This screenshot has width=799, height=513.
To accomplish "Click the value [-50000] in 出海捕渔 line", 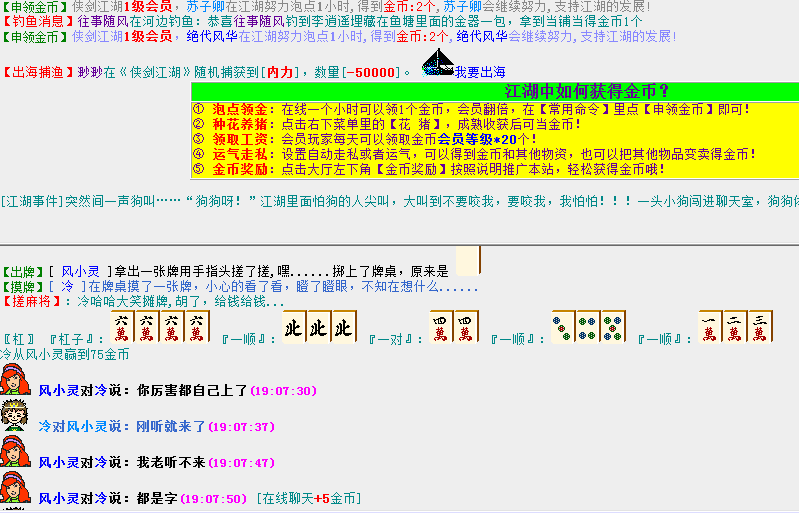I will point(372,72).
